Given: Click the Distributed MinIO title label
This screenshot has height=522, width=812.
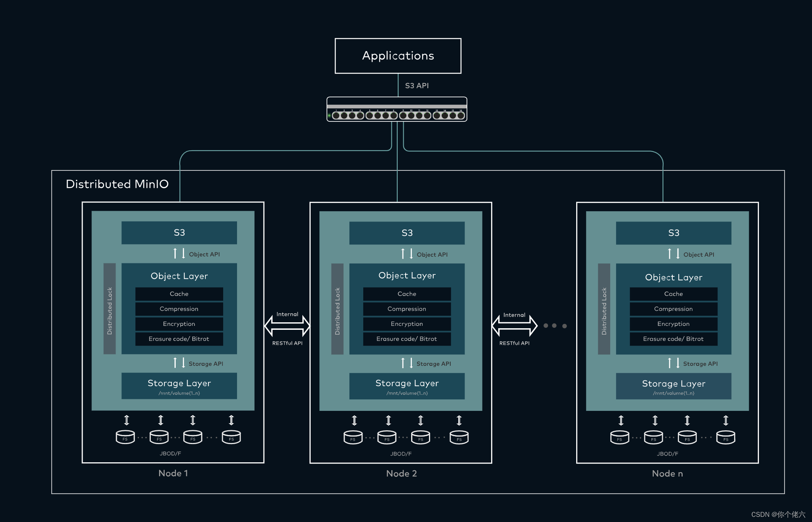Looking at the screenshot, I should [x=117, y=184].
